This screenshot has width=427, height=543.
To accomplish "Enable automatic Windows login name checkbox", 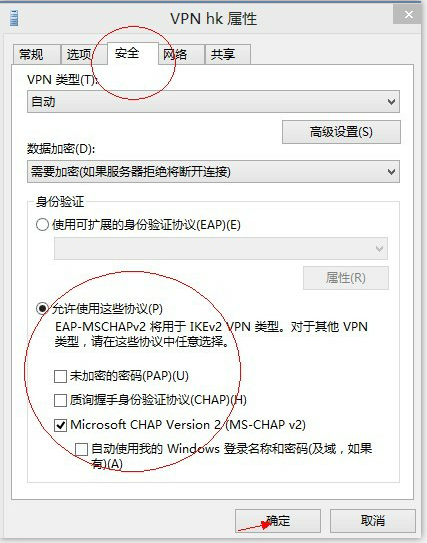I will pyautogui.click(x=81, y=449).
